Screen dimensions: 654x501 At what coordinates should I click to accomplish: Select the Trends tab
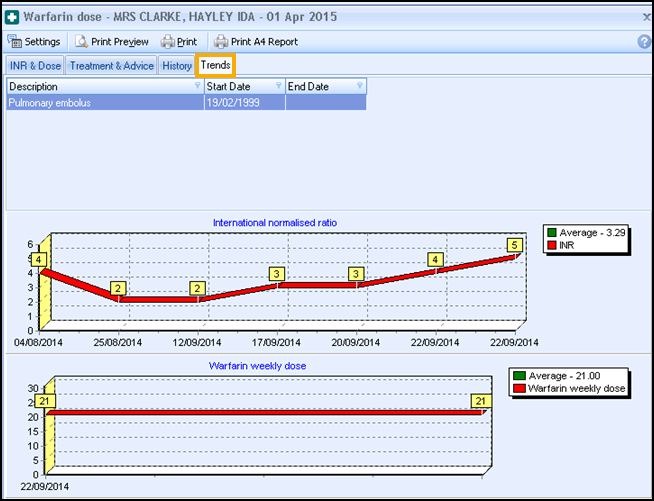[x=215, y=66]
